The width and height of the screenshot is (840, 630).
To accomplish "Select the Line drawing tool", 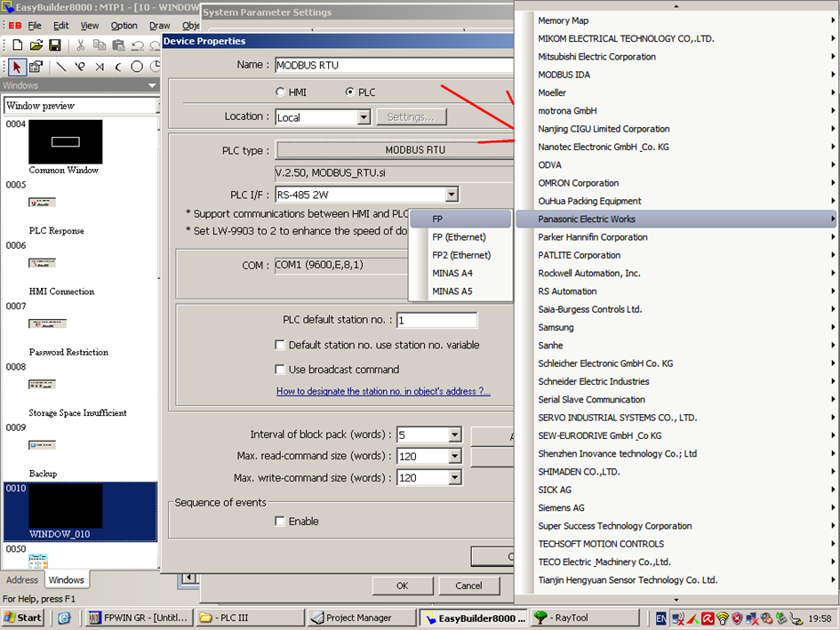I will point(60,67).
